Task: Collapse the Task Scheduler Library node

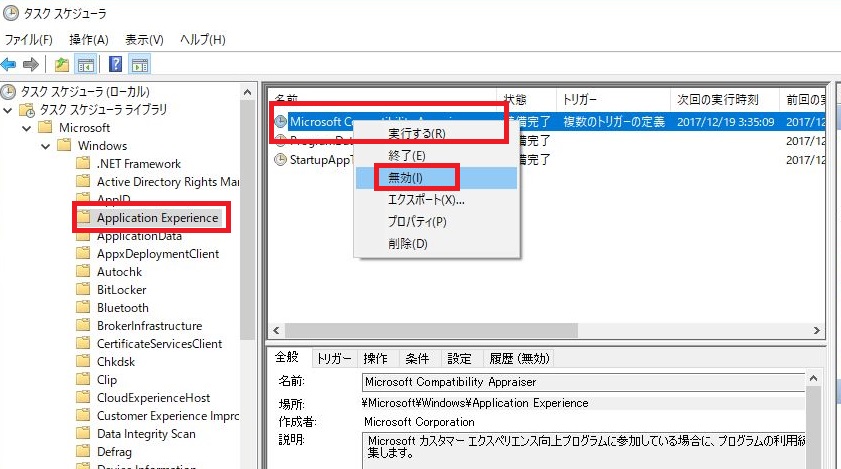Action: [8, 111]
